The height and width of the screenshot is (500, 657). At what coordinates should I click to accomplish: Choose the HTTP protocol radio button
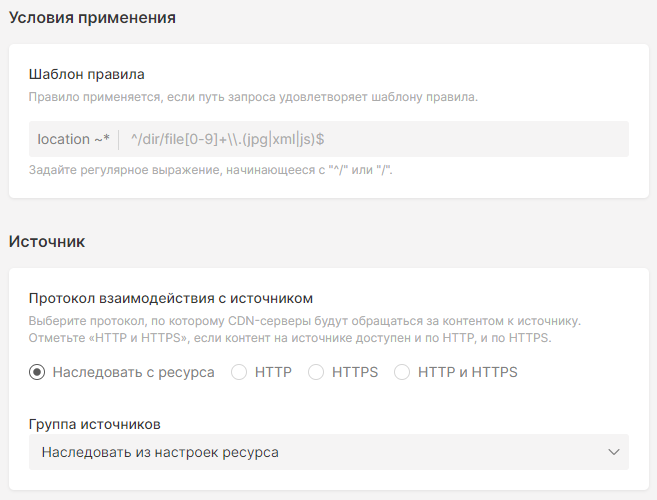239,372
